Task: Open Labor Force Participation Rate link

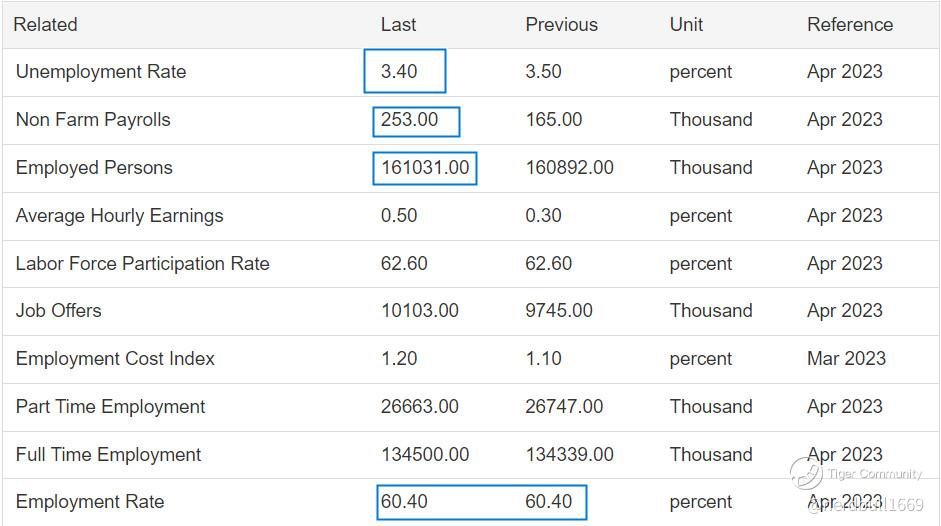Action: click(x=142, y=264)
